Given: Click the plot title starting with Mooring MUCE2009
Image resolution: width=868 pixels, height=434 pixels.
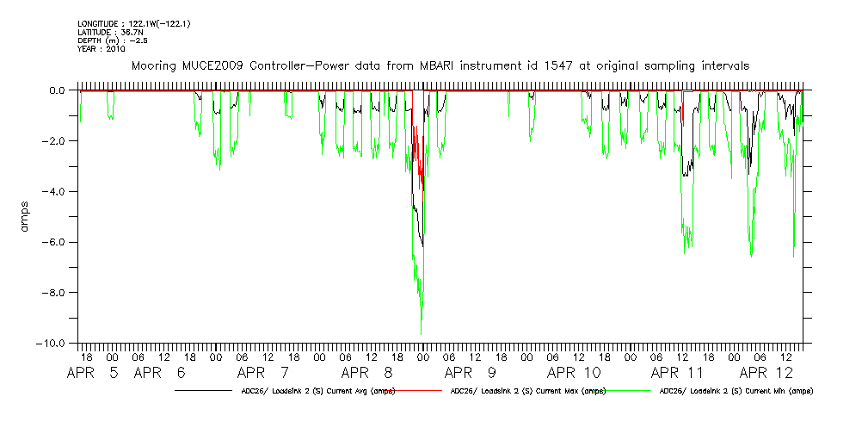Looking at the screenshot, I should pos(440,65).
